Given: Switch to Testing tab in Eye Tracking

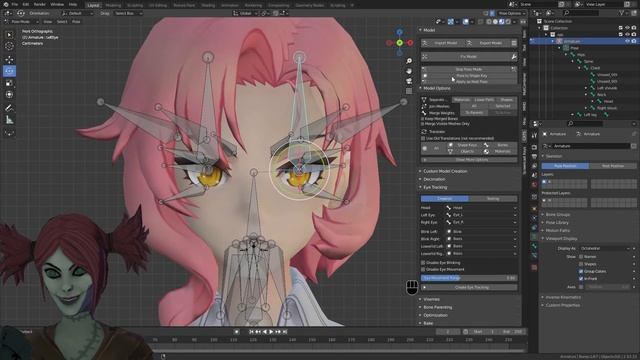Looking at the screenshot, I should coord(493,198).
